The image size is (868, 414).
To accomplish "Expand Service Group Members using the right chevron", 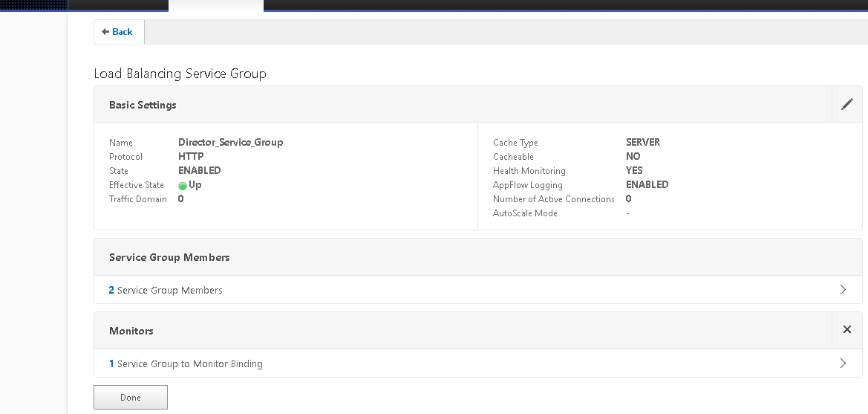I will pyautogui.click(x=843, y=290).
